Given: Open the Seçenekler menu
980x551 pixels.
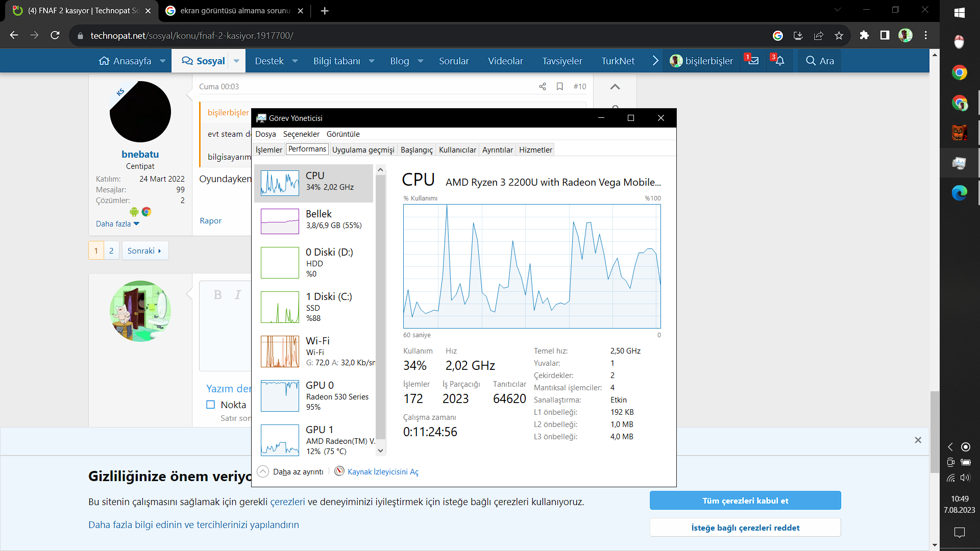Looking at the screenshot, I should click(301, 134).
